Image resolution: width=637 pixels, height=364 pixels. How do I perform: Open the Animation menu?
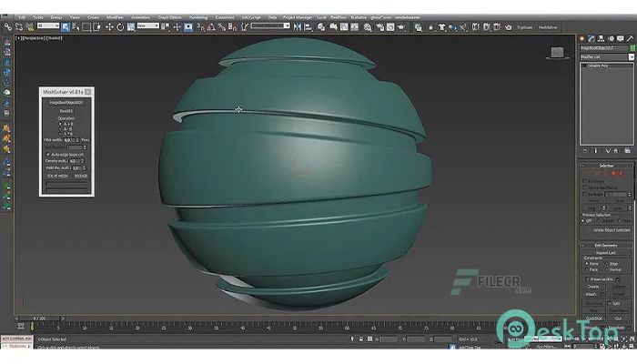[140, 17]
